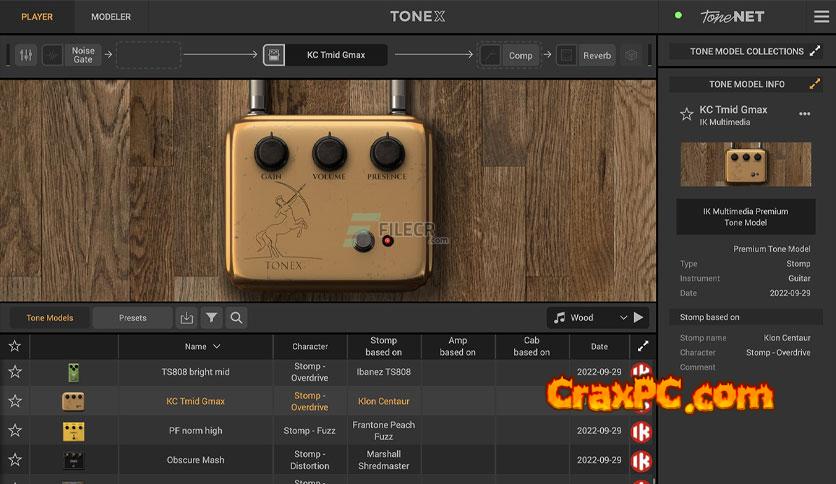Open the mixer settings icon in signal chain
836x484 pixels.
[x=26, y=55]
